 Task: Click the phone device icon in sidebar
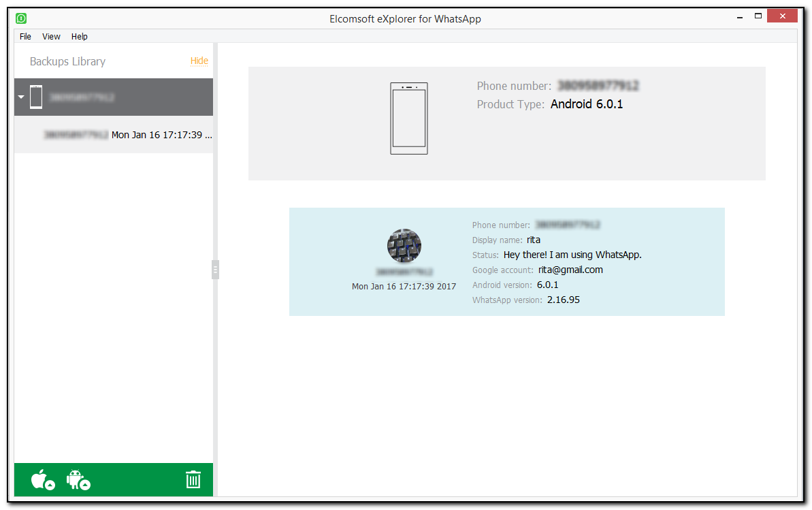coord(36,97)
